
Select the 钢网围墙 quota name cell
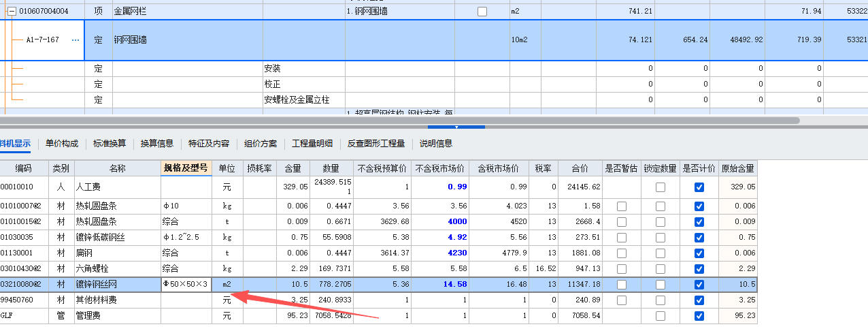pos(187,40)
